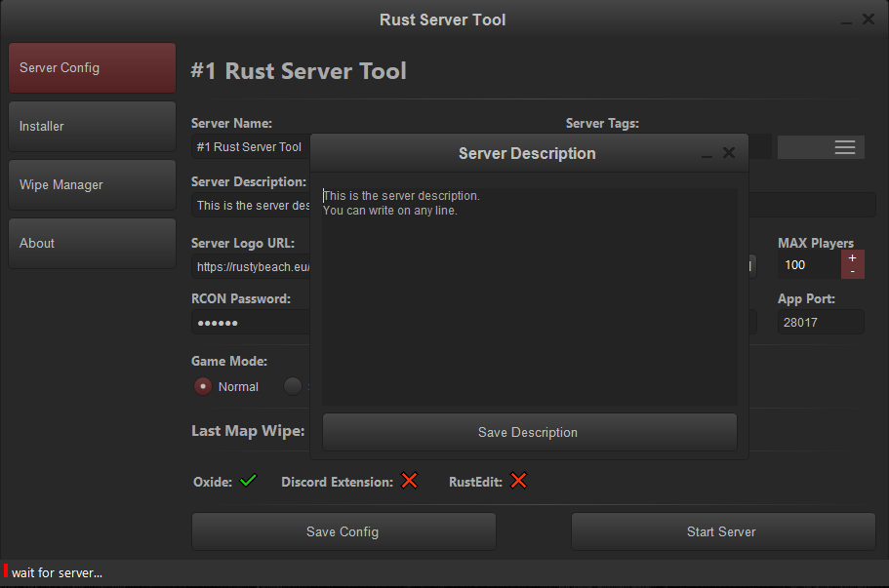This screenshot has width=889, height=588.
Task: Decrease MAX Players with the minus button
Action: (852, 271)
